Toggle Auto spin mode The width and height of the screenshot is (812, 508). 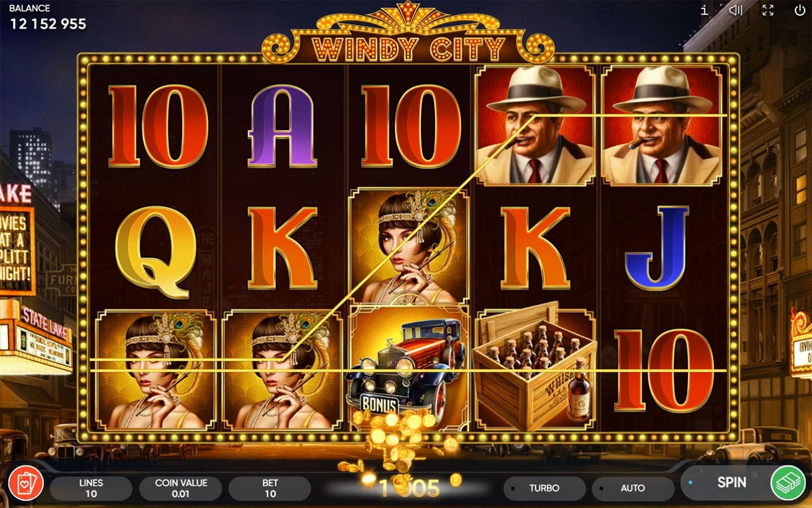point(633,488)
